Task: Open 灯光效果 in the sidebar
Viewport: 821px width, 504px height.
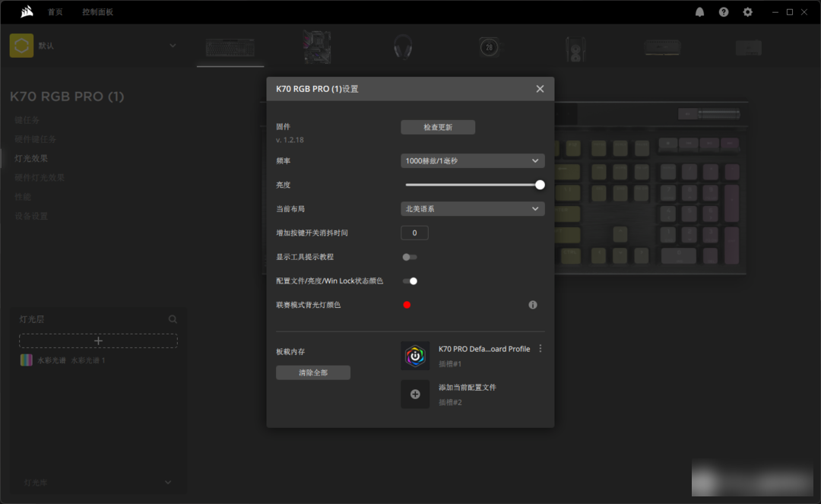Action: 31,158
